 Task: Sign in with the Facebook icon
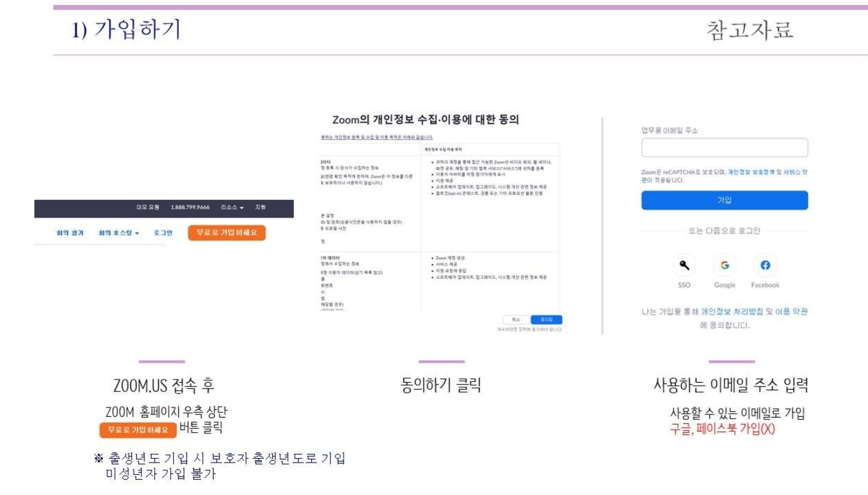pyautogui.click(x=765, y=265)
